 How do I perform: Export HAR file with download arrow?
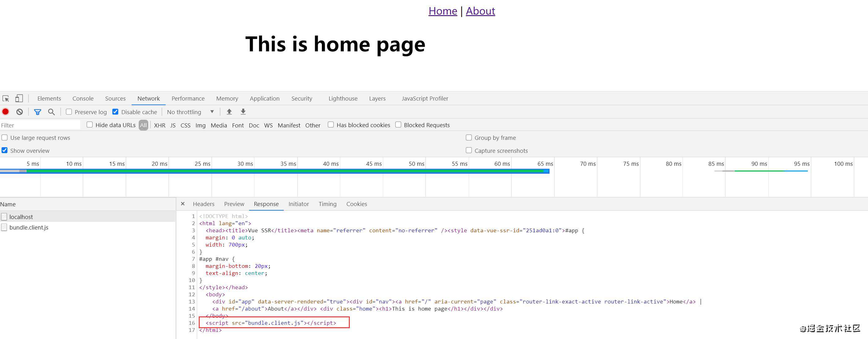coord(243,112)
